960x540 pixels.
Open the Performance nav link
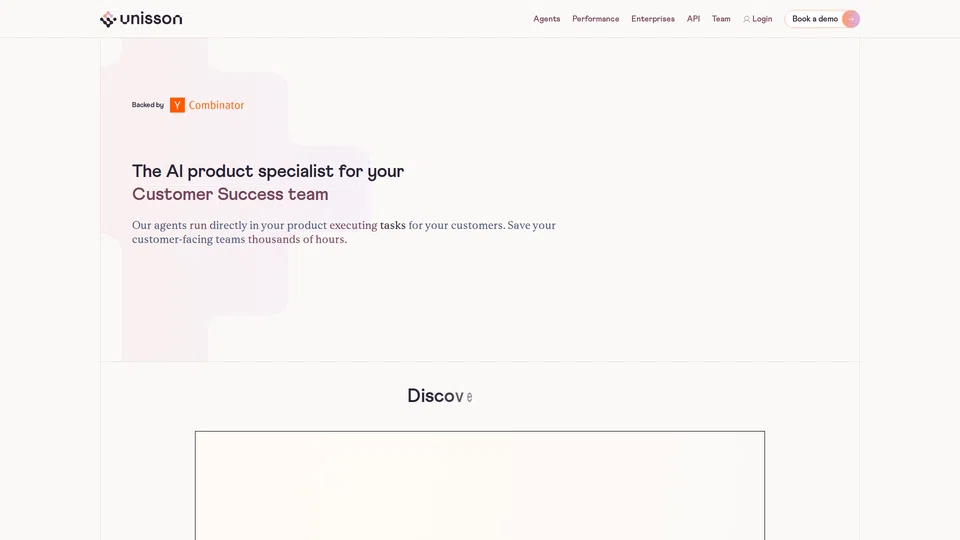tap(595, 19)
